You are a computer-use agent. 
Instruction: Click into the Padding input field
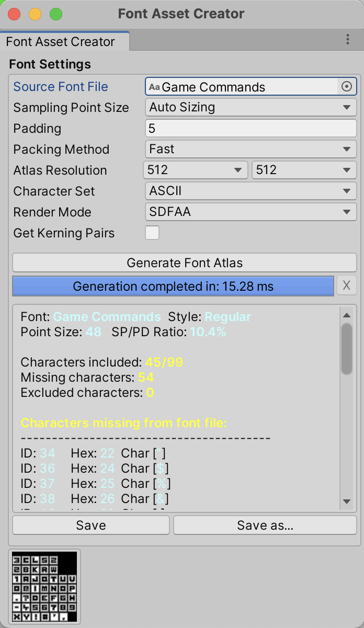pos(251,129)
